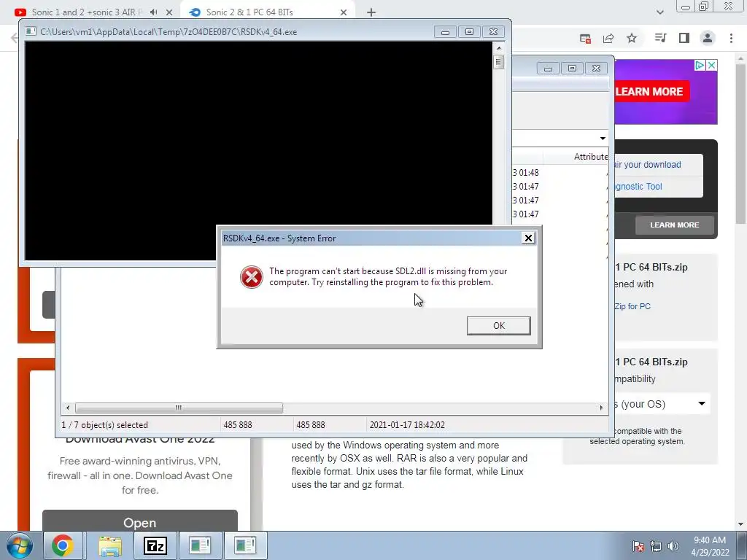The image size is (747, 560).
Task: Minimize the RSDKv4_64.exe console window
Action: [445, 32]
